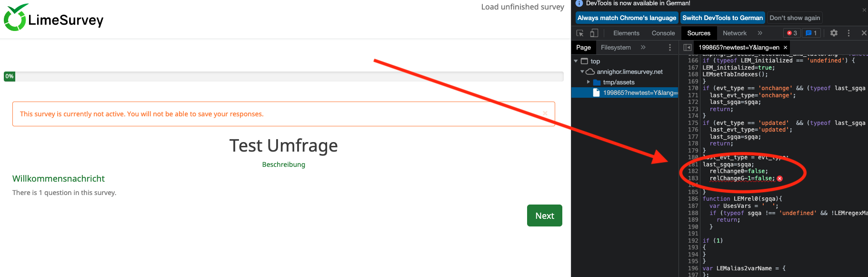Hide the navigator sidebar pane icon
868x277 pixels.
[687, 47]
